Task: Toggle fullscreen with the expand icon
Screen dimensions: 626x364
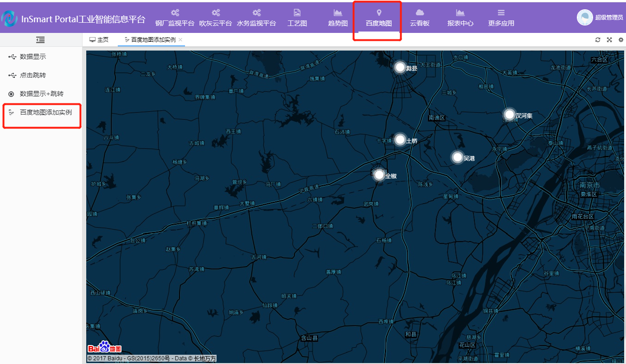Action: pos(610,40)
